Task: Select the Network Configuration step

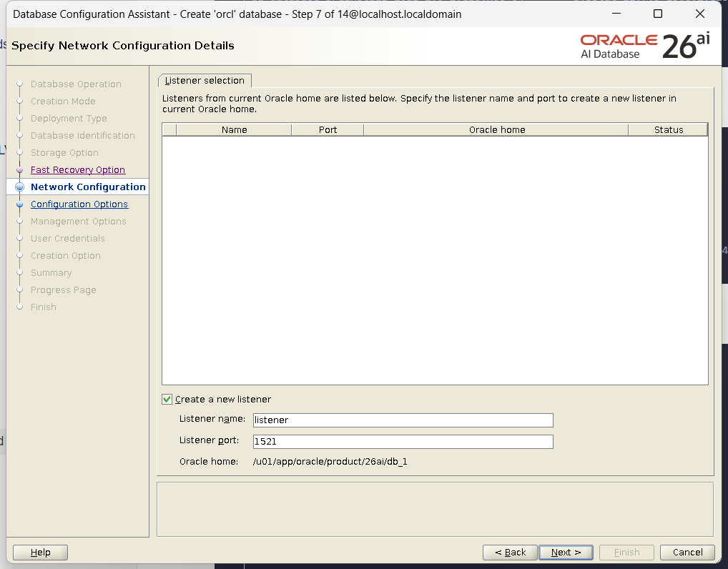Action: point(88,187)
